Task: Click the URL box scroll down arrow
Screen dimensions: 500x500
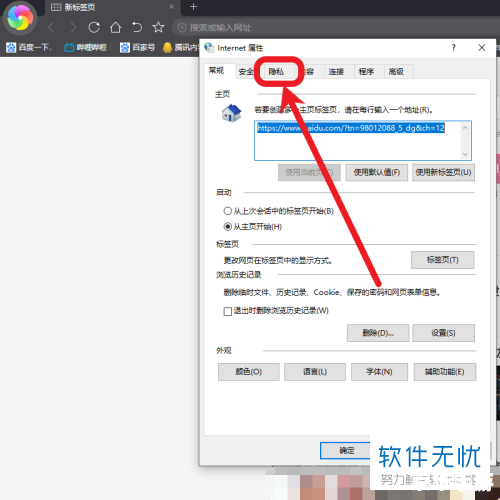Action: [465, 154]
